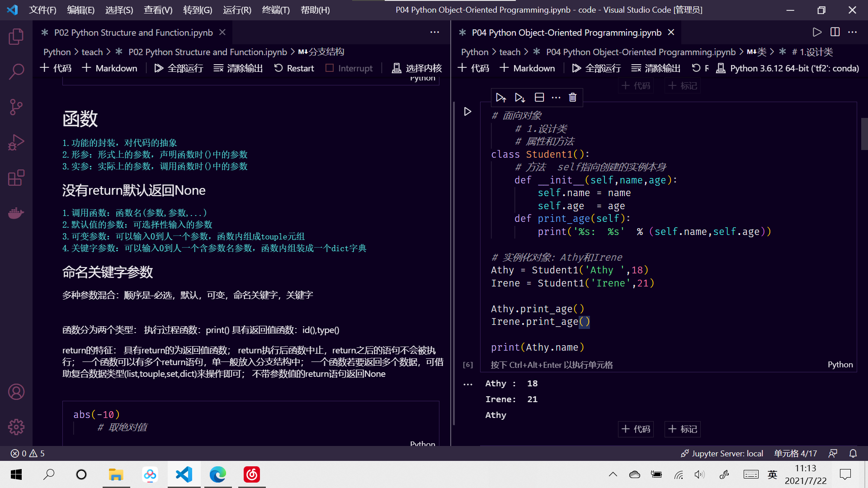Viewport: 868px width, 488px height.
Task: Switch to P02 Python Structure and Function tab
Action: coord(133,33)
